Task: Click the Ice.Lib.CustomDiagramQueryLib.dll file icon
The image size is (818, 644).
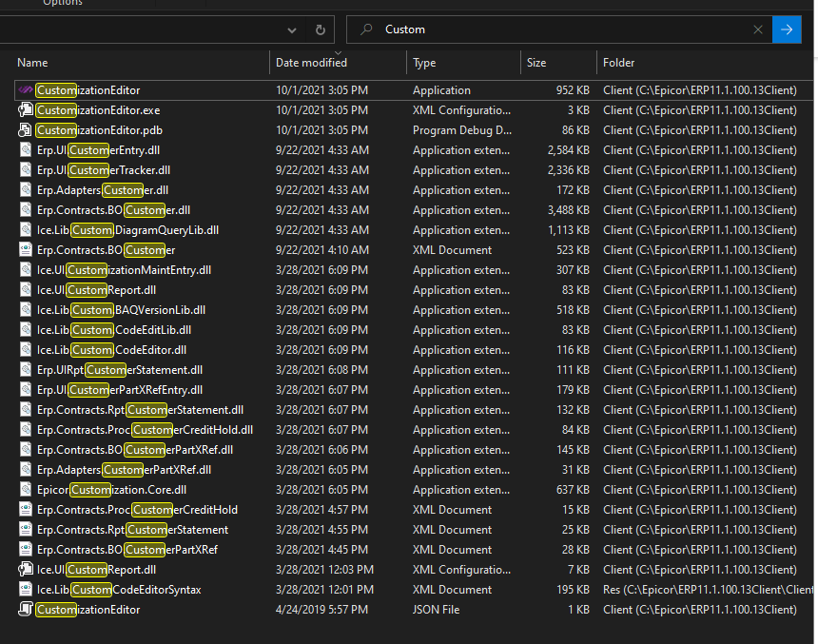Action: coord(26,230)
